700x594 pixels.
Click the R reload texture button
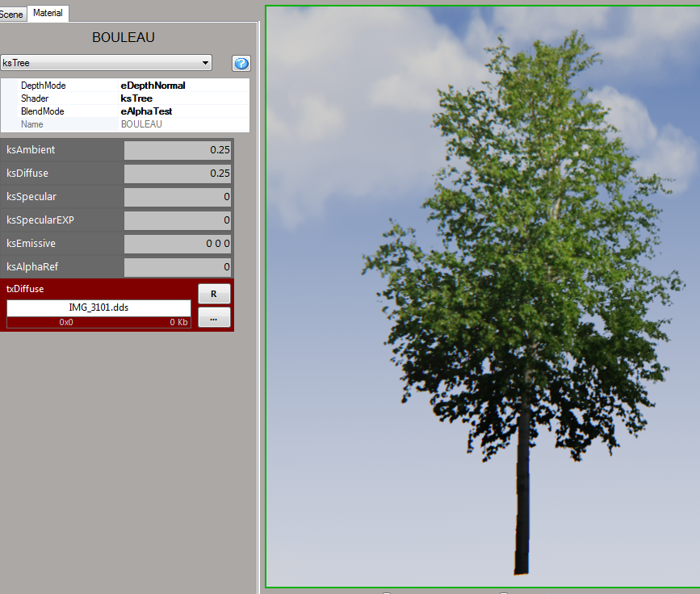coord(214,294)
